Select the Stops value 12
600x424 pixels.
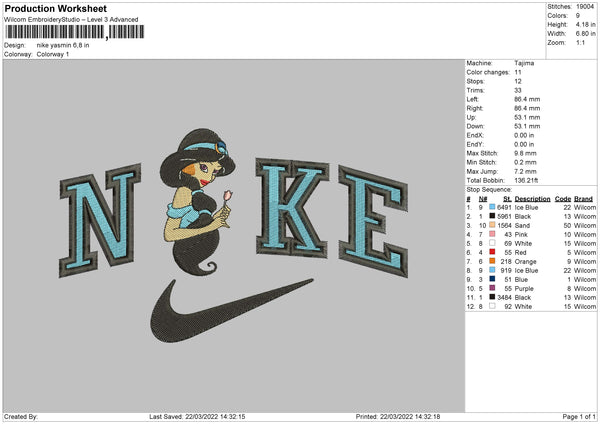tap(518, 81)
